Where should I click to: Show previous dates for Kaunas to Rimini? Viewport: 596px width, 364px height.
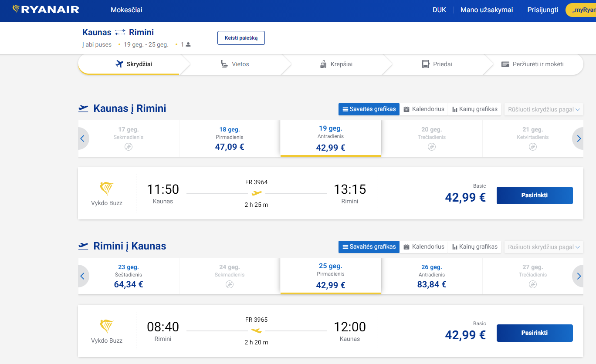click(x=83, y=138)
